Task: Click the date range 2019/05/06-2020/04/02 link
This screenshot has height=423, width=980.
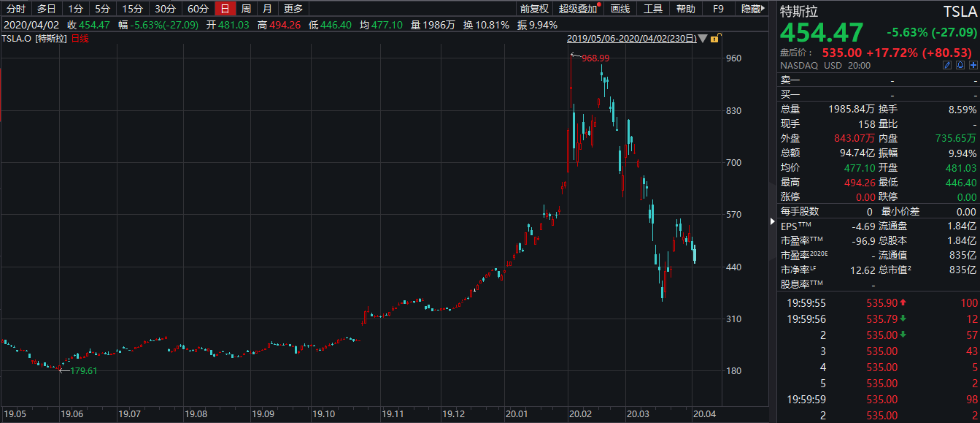Action: [631, 39]
